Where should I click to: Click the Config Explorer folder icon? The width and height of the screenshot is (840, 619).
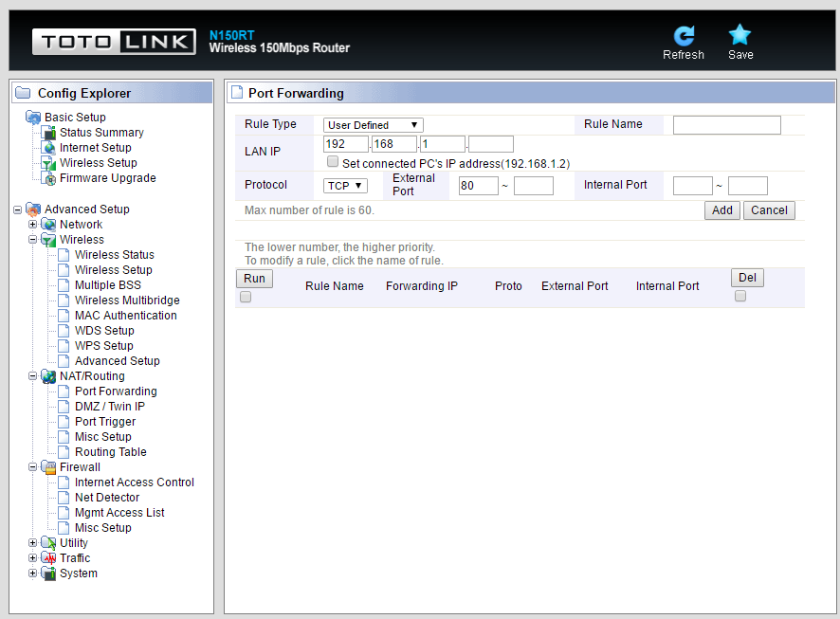coord(23,93)
